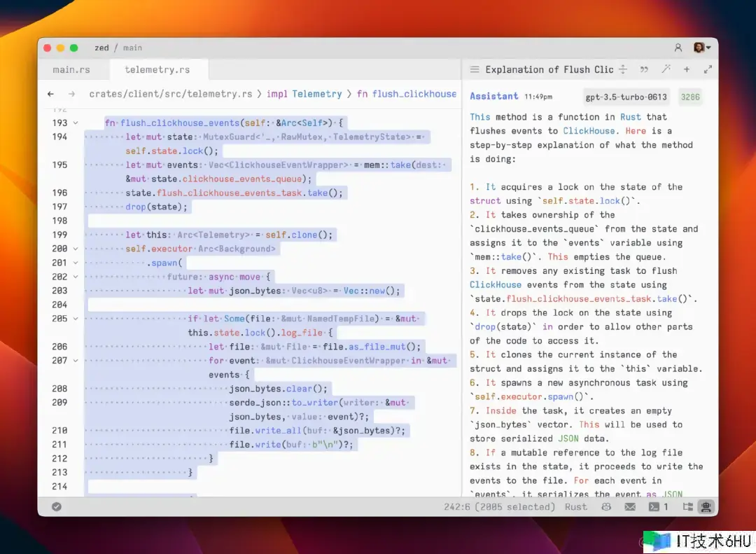The image size is (756, 554).
Task: Open the assistant conversation history menu icon
Action: click(475, 69)
